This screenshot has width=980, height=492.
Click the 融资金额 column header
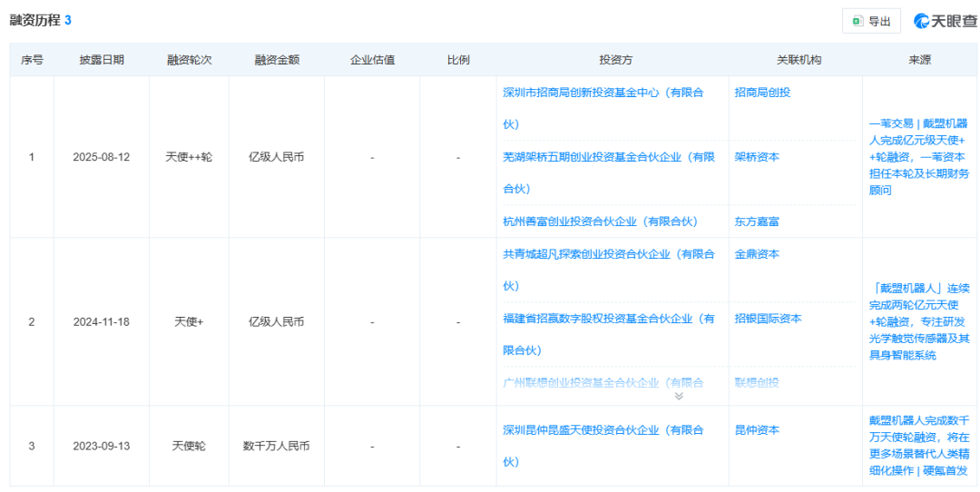point(276,60)
